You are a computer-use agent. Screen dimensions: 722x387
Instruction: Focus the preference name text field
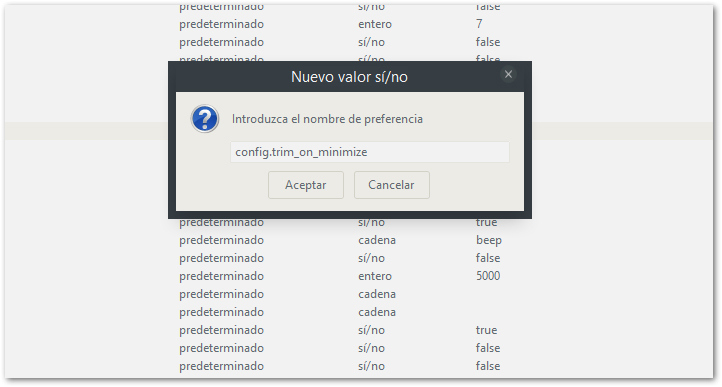[x=370, y=152]
